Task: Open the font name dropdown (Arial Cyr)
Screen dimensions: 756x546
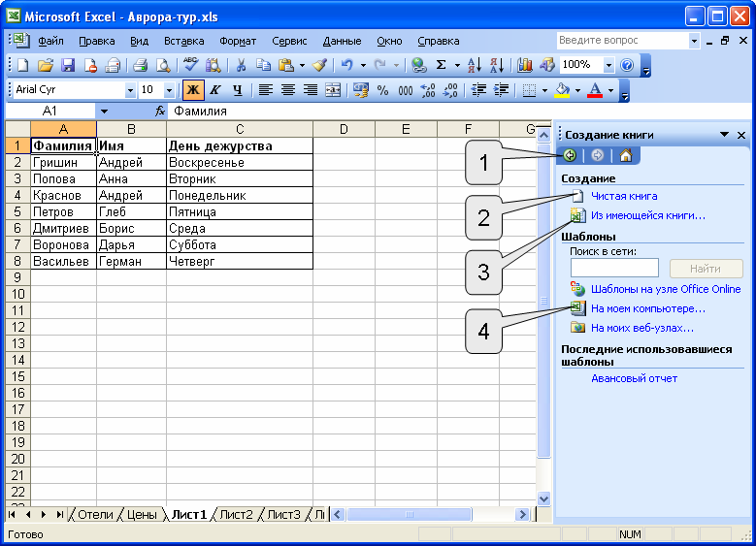Action: pyautogui.click(x=130, y=90)
